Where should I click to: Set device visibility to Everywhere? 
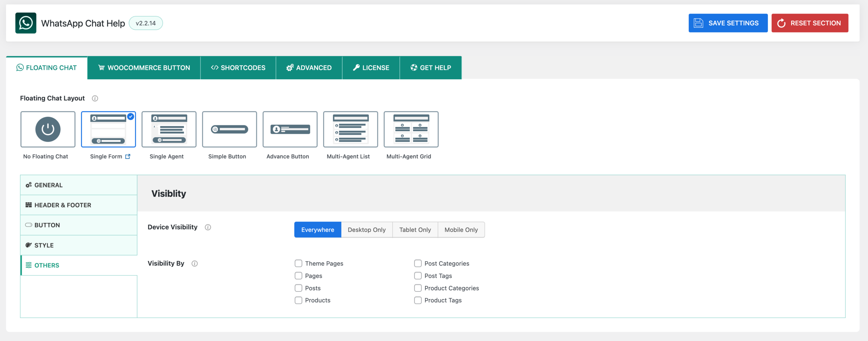pyautogui.click(x=318, y=230)
